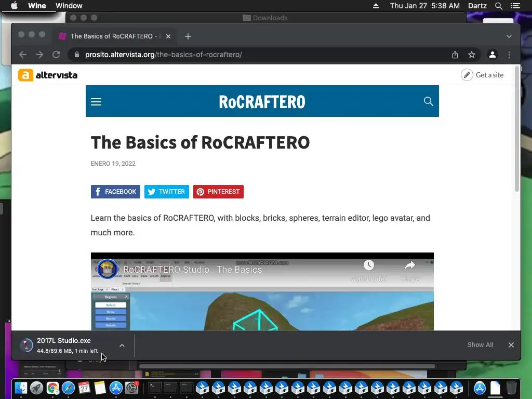Open Safari from the dock
532x399 pixels.
68,388
